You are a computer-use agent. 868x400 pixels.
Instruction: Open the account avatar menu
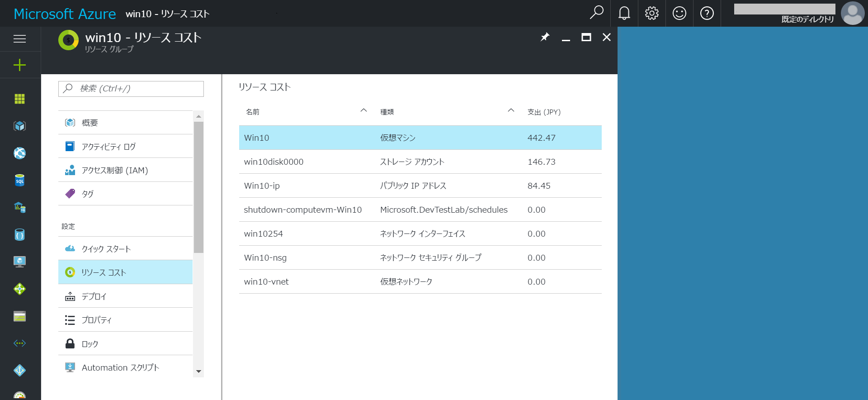[853, 13]
